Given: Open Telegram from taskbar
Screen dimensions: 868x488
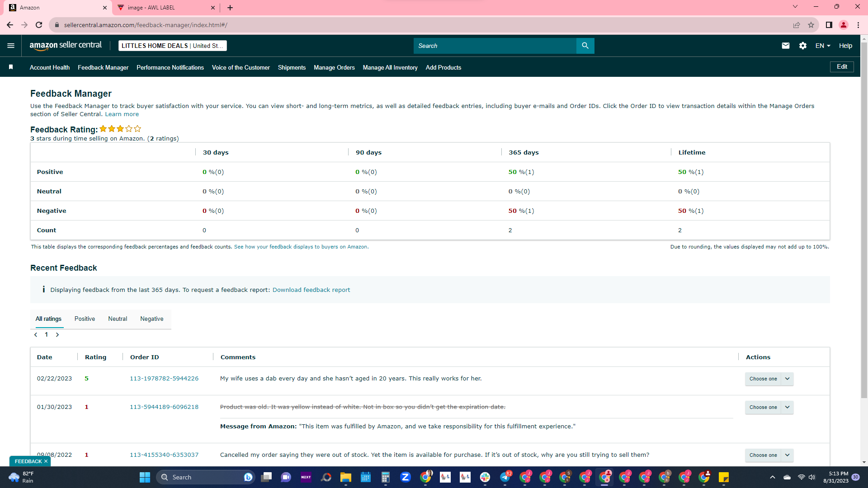Looking at the screenshot, I should [x=505, y=477].
